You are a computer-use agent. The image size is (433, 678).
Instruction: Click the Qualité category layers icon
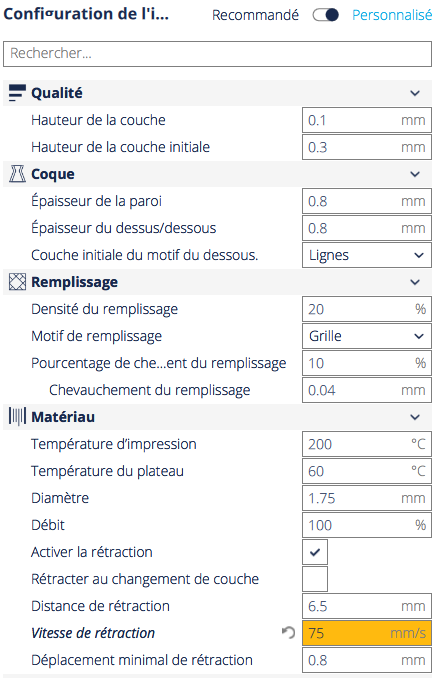(17, 93)
